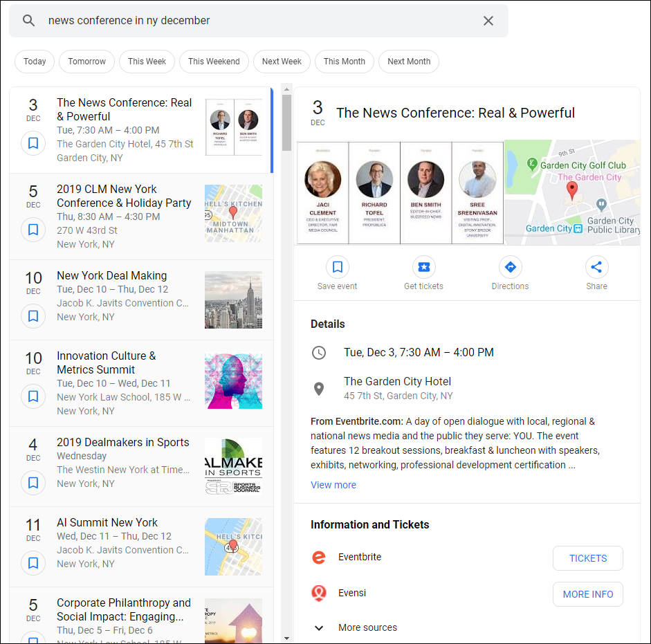Open AI Summit New York listing
Image resolution: width=651 pixels, height=644 pixels.
coord(141,547)
